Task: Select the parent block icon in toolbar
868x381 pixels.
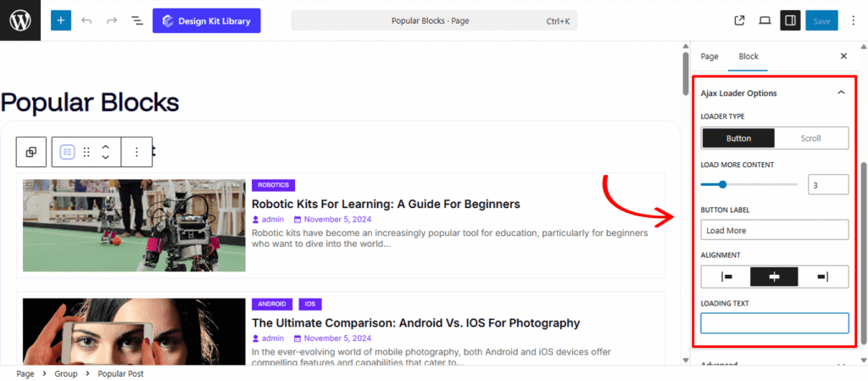Action: pos(31,152)
